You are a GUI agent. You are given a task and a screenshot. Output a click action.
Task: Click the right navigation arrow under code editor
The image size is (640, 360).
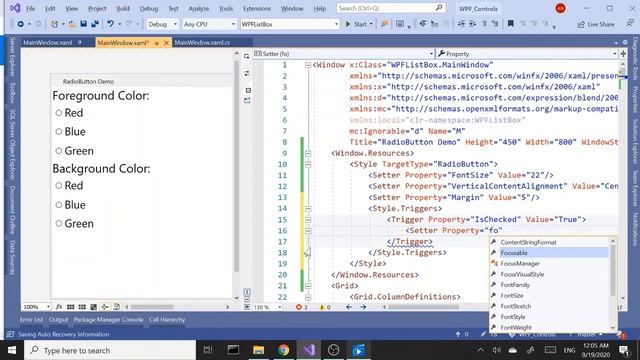tap(363, 307)
